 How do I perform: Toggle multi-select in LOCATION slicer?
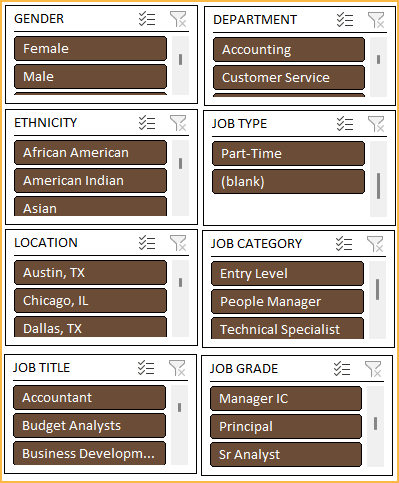(147, 243)
